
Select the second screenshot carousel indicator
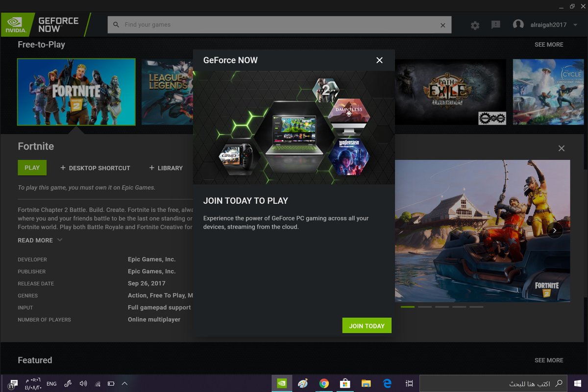(x=425, y=307)
